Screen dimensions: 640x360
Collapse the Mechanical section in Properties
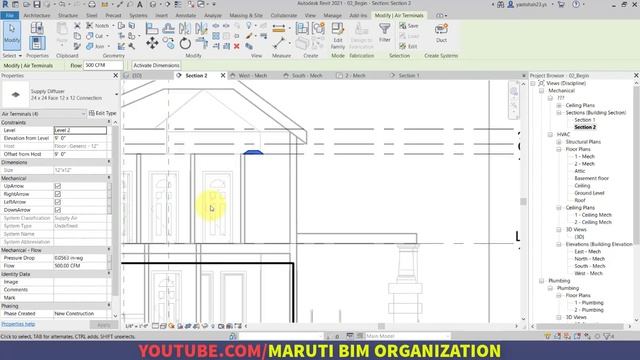click(109, 178)
